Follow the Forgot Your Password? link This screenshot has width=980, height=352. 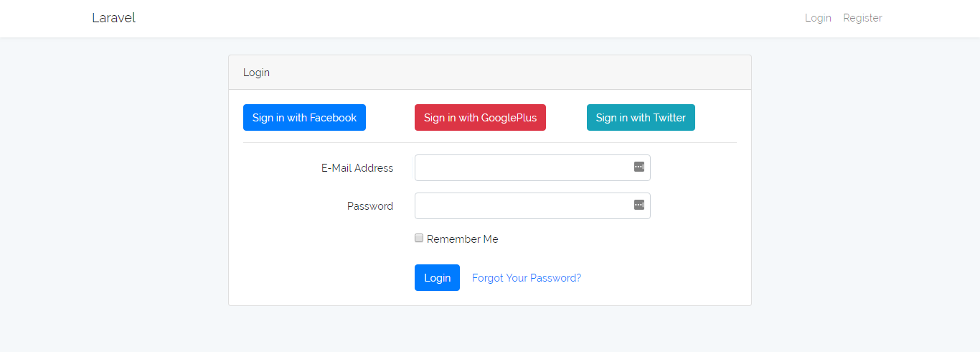pyautogui.click(x=527, y=278)
